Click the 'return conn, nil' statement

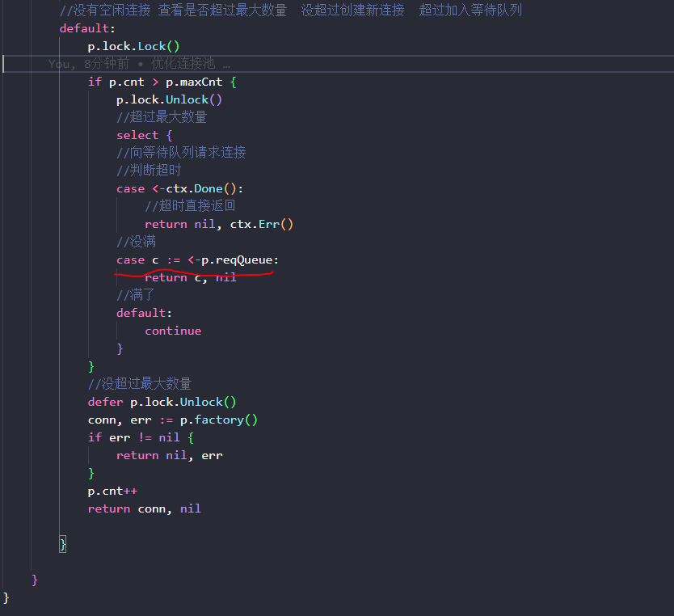pyautogui.click(x=144, y=509)
